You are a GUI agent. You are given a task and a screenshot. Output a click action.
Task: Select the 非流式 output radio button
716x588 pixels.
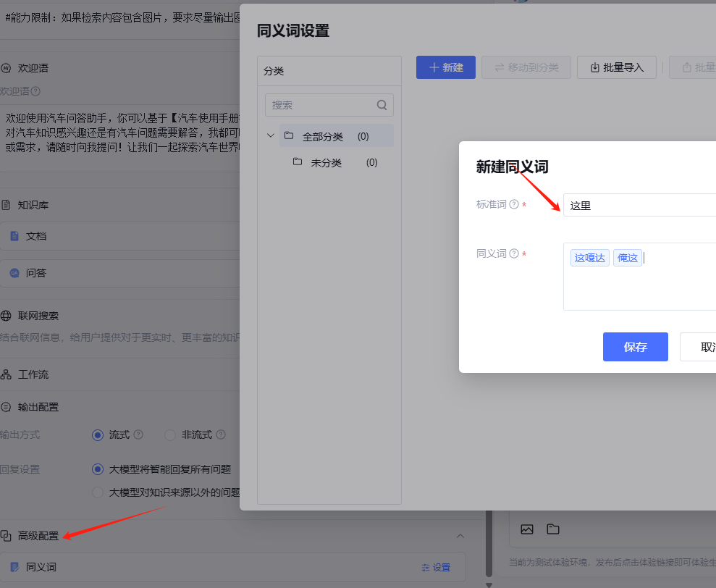coord(170,435)
